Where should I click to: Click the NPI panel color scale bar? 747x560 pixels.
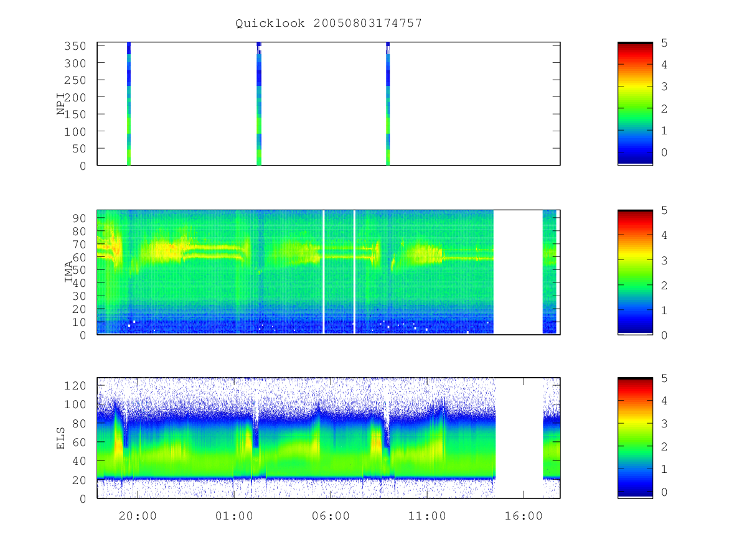(635, 104)
